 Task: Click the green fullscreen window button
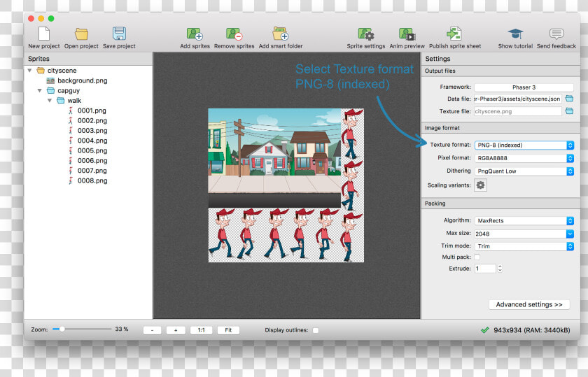51,18
